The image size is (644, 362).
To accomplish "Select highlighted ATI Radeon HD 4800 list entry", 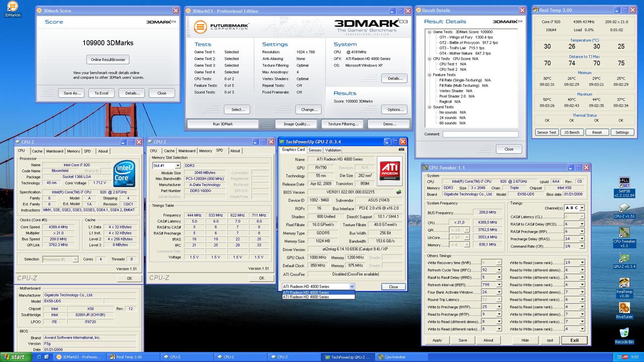I will [318, 292].
